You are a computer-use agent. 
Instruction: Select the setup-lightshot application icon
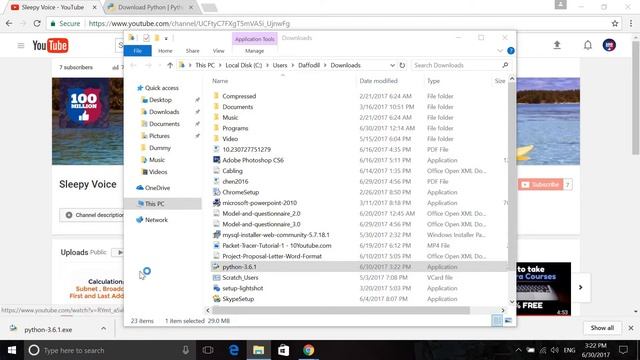point(216,288)
